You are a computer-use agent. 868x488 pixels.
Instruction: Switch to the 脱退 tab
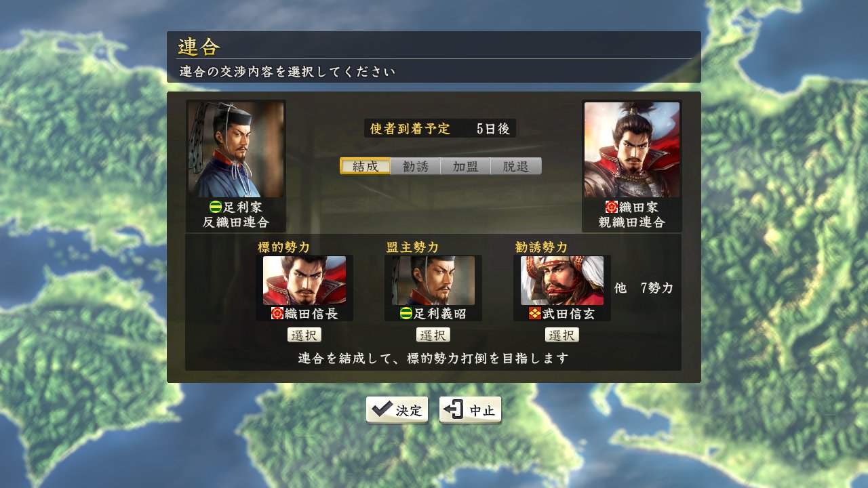pos(516,166)
